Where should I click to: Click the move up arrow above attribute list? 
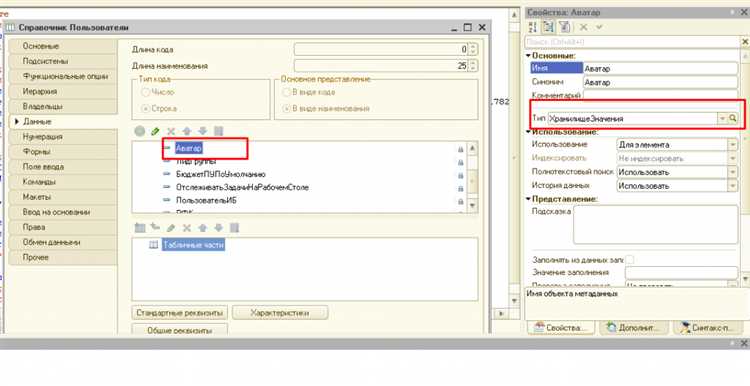[x=187, y=131]
